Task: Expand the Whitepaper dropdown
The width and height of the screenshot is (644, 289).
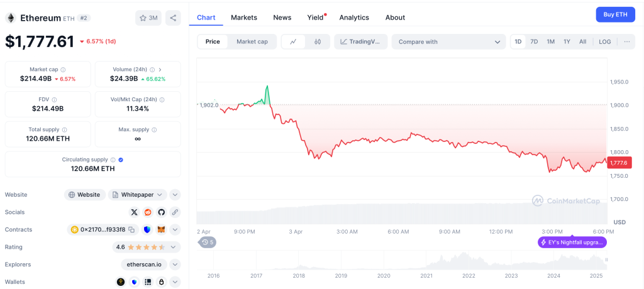Action: tap(137, 195)
